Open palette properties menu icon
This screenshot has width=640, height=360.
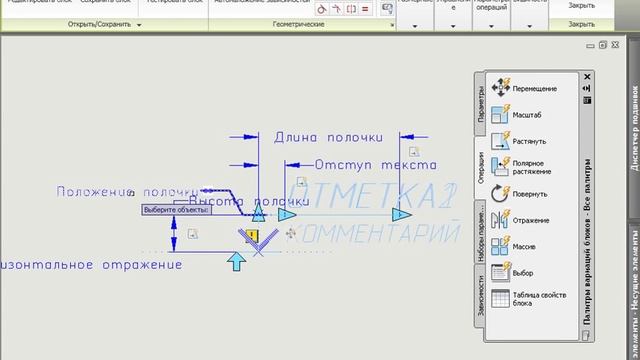pyautogui.click(x=587, y=100)
